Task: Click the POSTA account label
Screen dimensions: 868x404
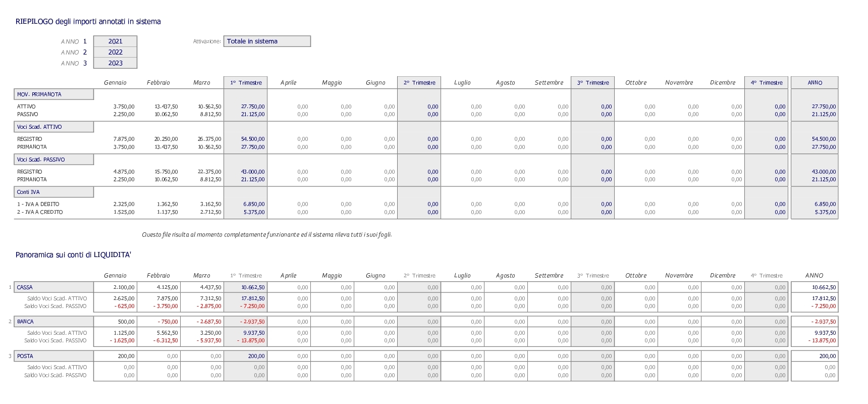Action: (x=54, y=356)
